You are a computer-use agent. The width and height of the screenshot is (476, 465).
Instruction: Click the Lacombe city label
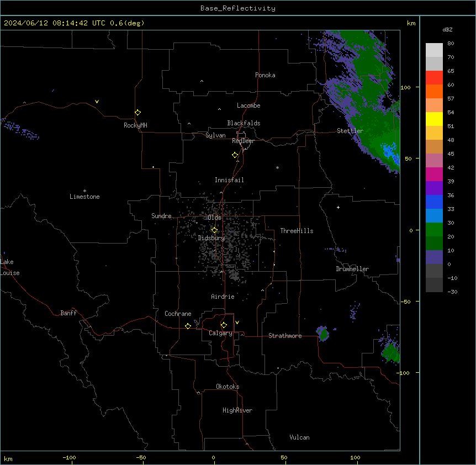click(x=248, y=105)
